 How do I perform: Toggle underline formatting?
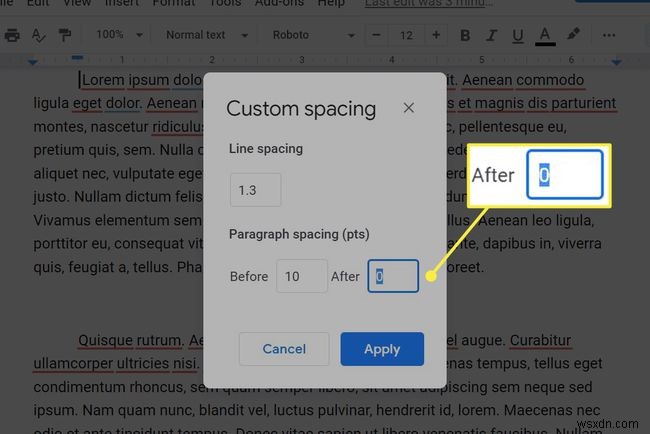point(517,36)
